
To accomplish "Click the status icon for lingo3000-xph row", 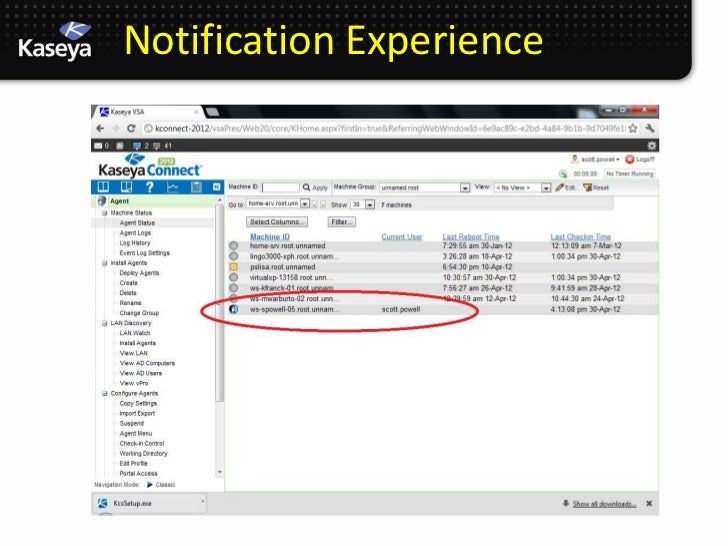I will (x=234, y=256).
